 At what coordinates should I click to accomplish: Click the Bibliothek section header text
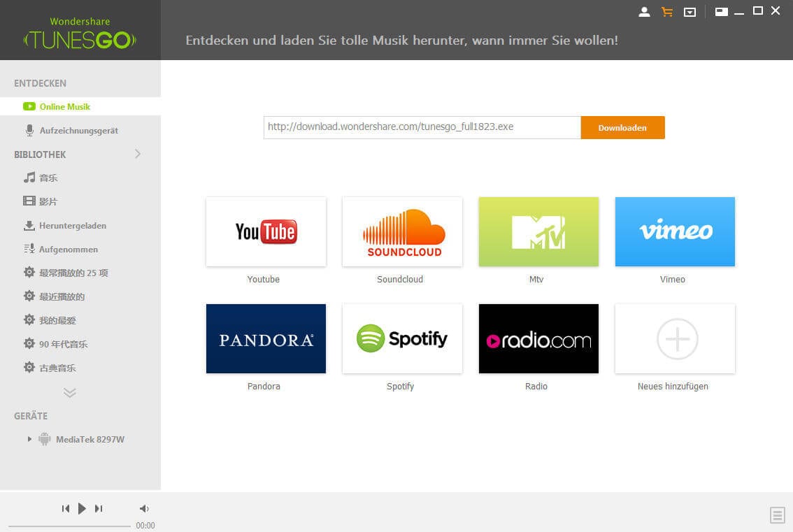(40, 154)
